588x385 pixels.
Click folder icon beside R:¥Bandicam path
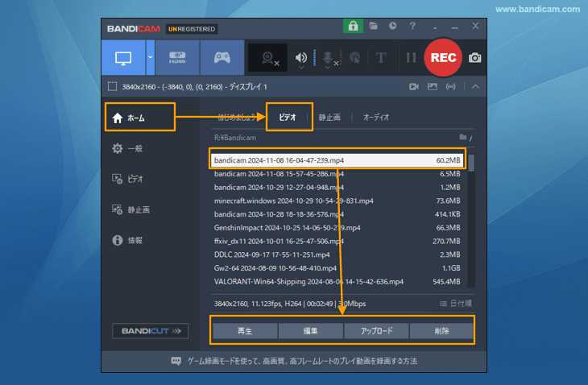(463, 137)
